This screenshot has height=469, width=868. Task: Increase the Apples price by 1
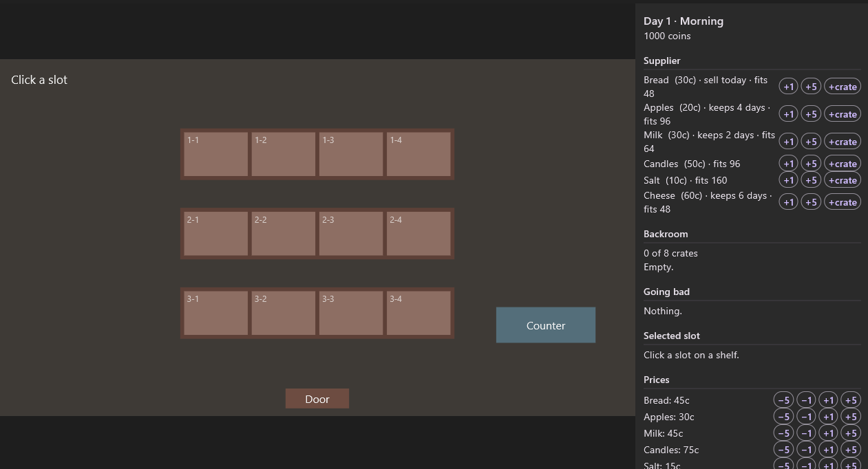[828, 417]
